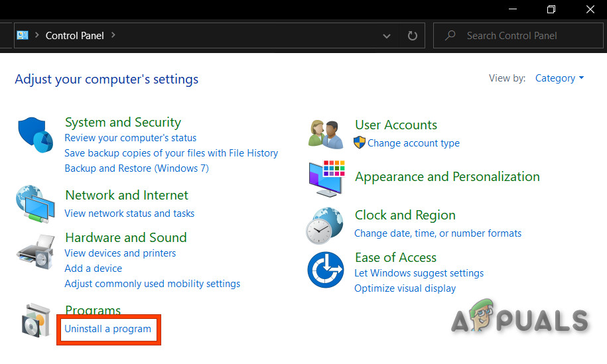The image size is (607, 364).
Task: Select Backup and Restore (Windows 7)
Action: click(137, 168)
